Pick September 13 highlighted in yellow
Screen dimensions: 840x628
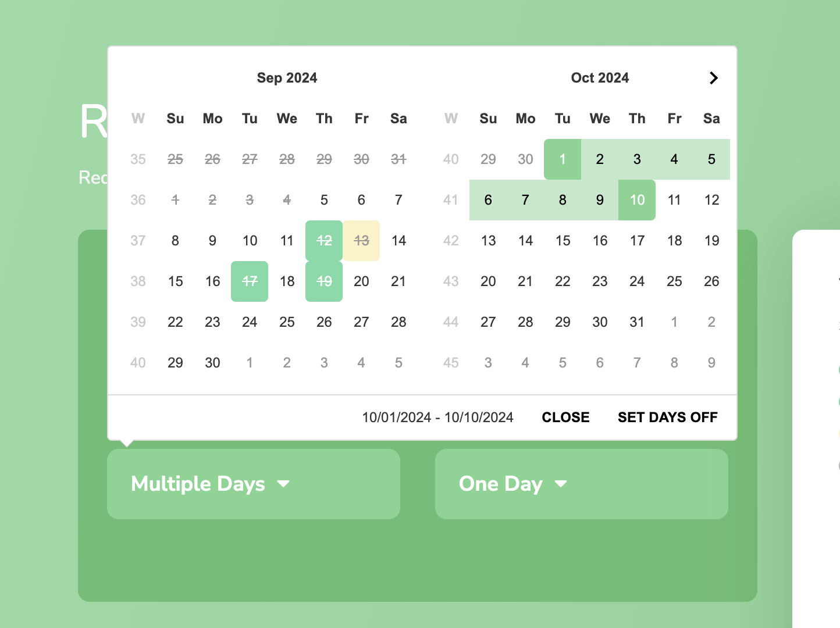(361, 241)
